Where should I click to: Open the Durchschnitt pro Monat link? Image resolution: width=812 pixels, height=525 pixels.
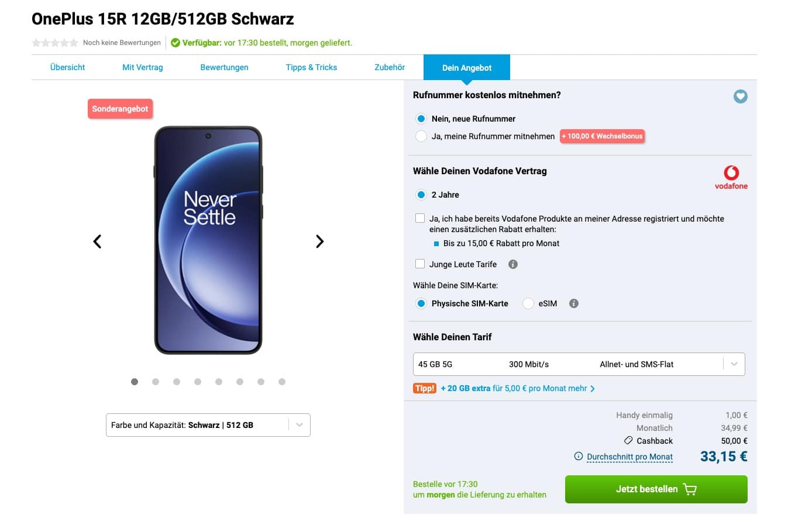[x=629, y=457]
